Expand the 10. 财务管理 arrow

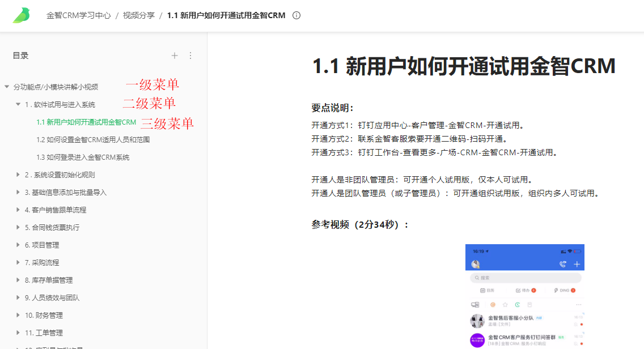[18, 315]
